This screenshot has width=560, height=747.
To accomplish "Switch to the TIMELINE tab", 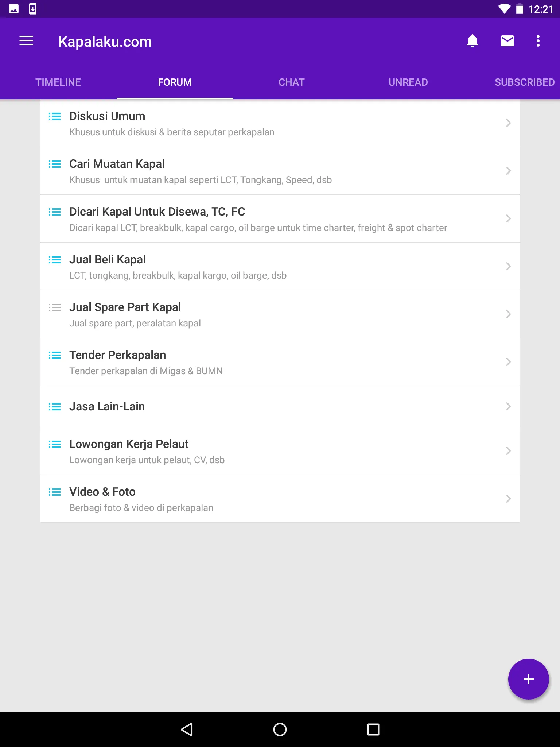I will click(x=58, y=82).
